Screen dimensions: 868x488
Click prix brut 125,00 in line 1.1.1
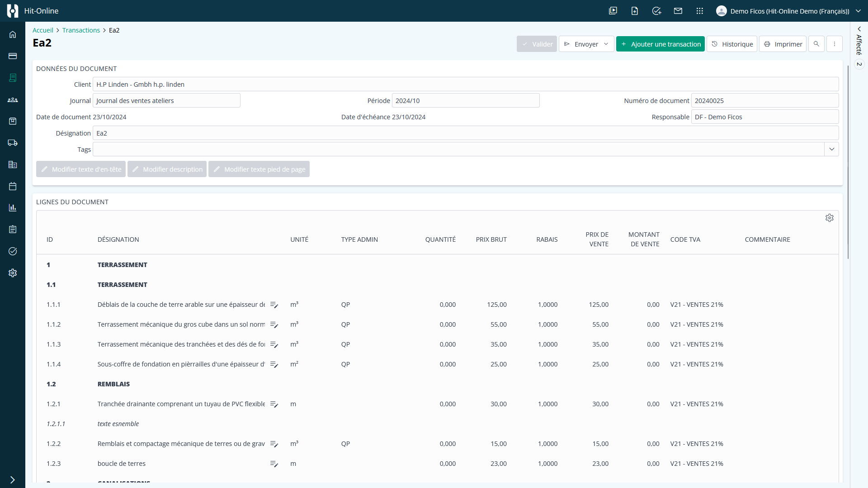[497, 305]
